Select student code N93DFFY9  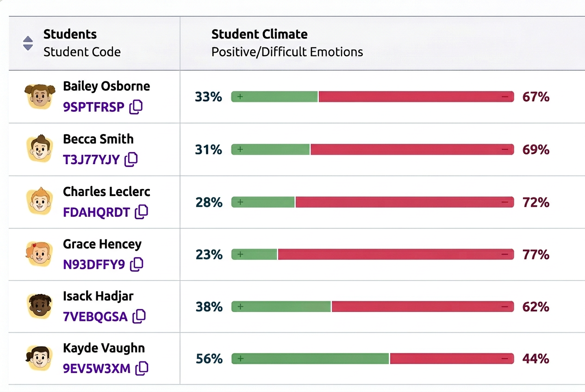coord(94,264)
